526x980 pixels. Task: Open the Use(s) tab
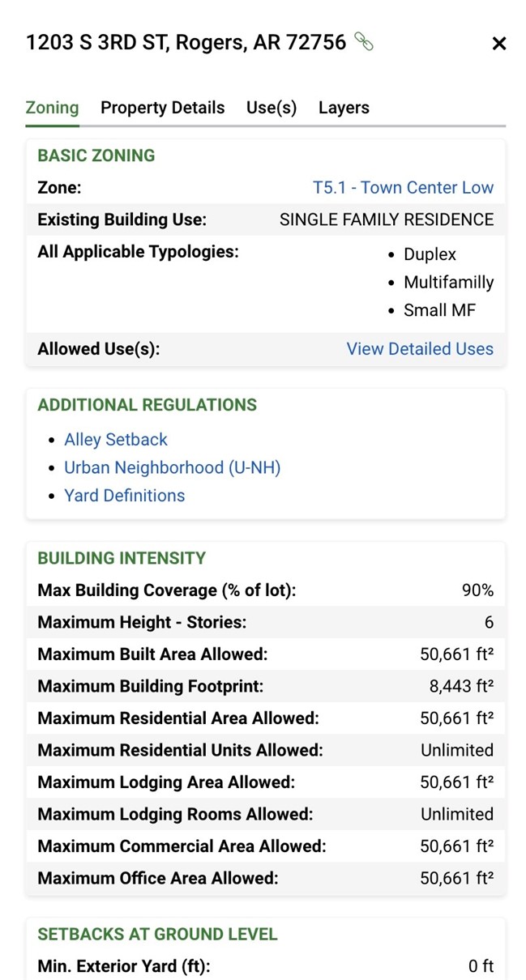[x=271, y=107]
